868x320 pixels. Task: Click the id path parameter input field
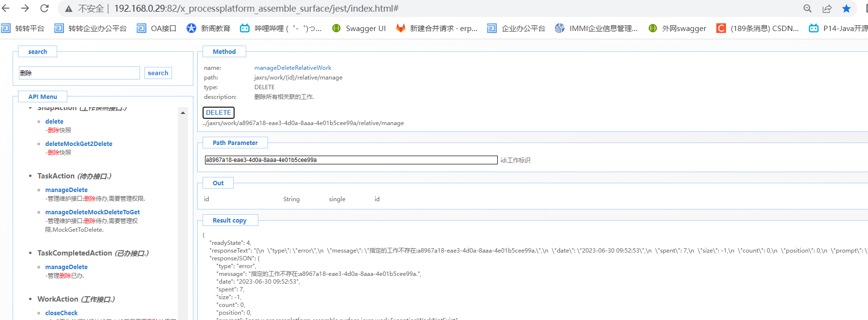(351, 160)
